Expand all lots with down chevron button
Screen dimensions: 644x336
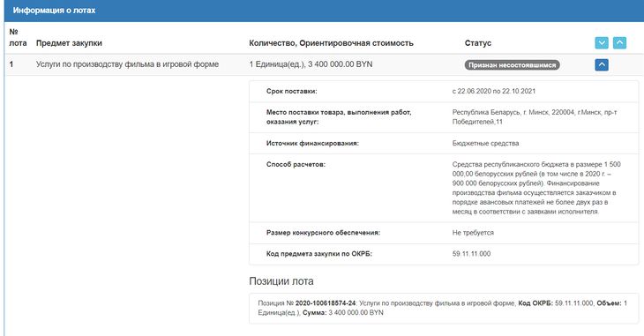tap(602, 42)
